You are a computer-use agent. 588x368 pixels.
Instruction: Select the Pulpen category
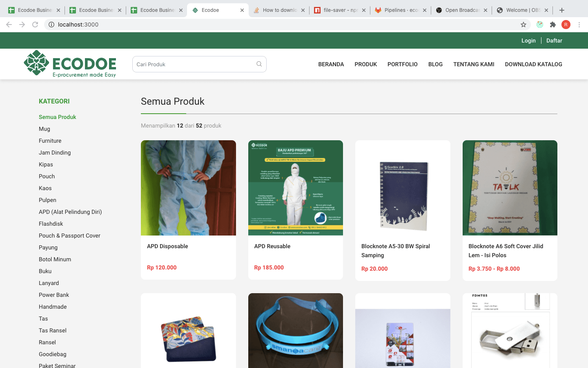[47, 200]
